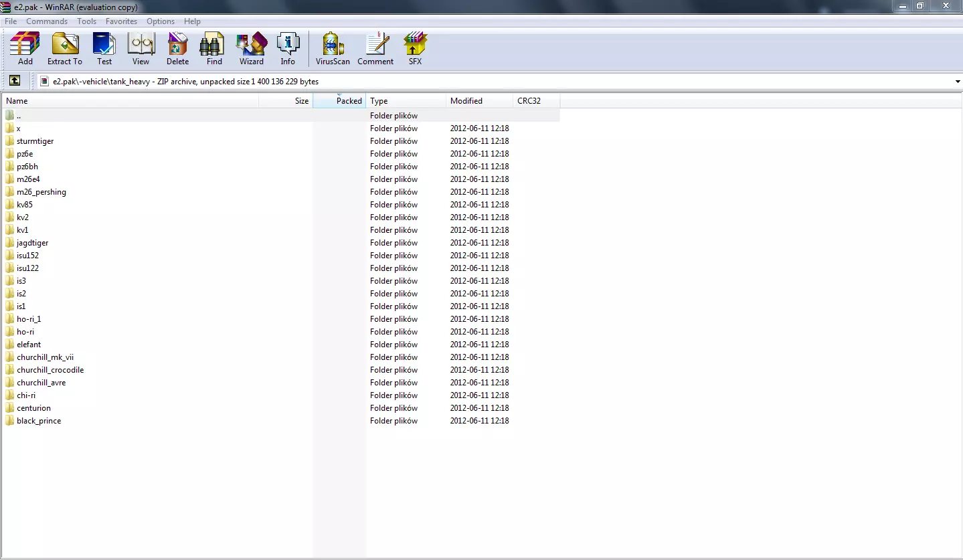Click the Extract To toolbar icon

65,49
